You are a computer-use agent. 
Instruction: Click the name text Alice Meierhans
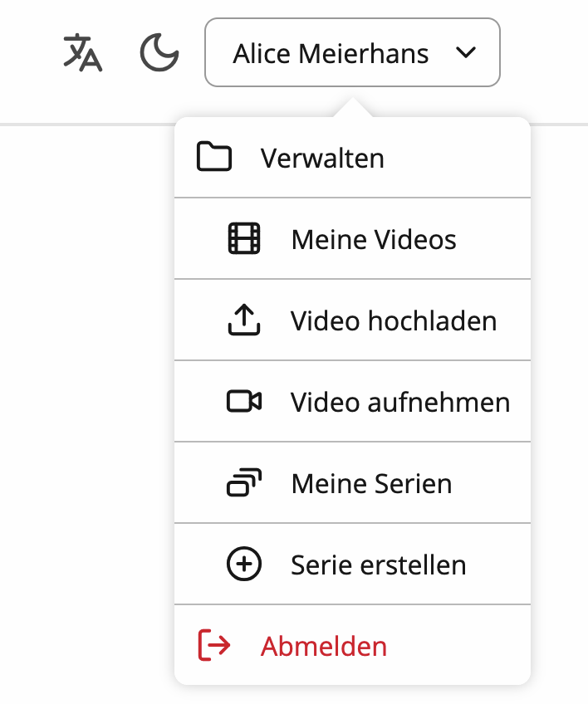[x=331, y=54]
